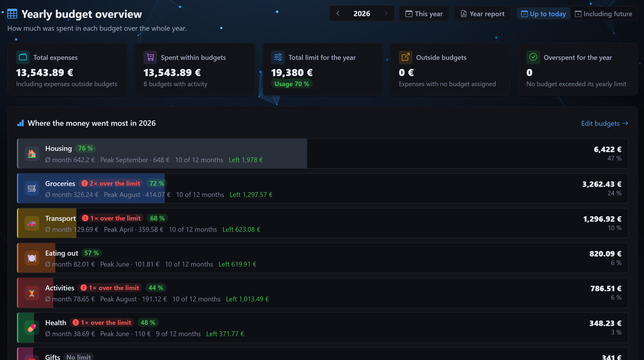
Task: Click Transport's 1× over the limit badge
Action: [111, 218]
